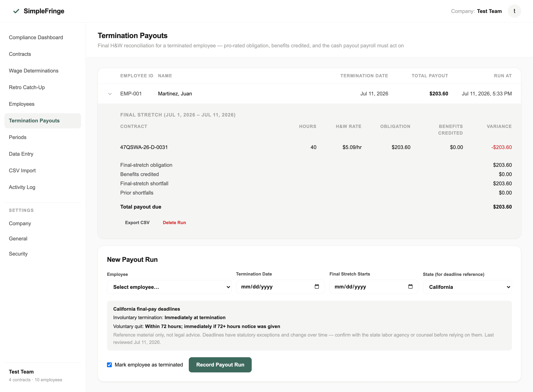The image size is (533, 392).
Task: Open the Periods page
Action: pos(18,137)
